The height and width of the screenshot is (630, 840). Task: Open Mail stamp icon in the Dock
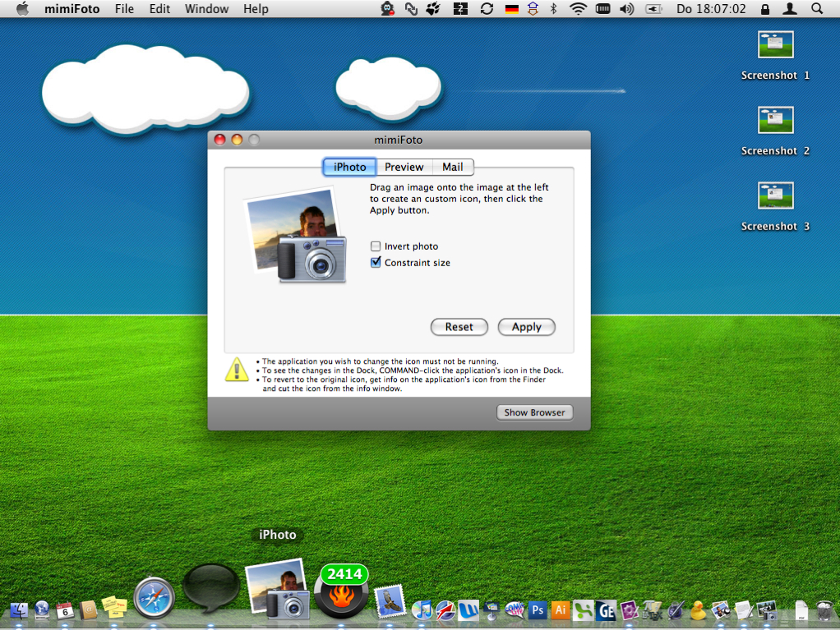point(390,601)
